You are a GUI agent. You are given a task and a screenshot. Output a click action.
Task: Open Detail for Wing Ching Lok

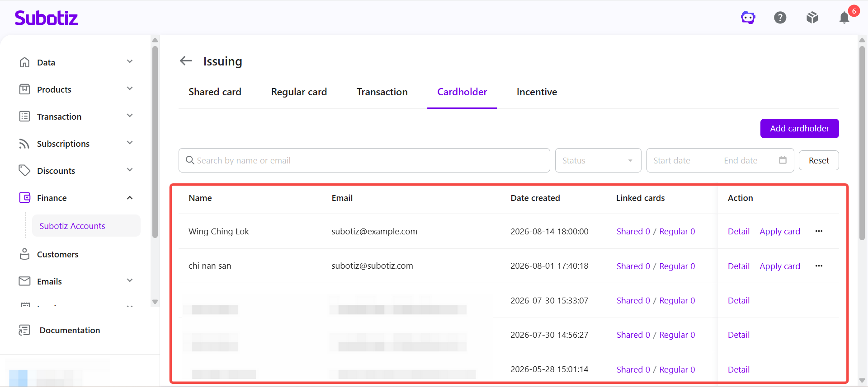coord(739,231)
